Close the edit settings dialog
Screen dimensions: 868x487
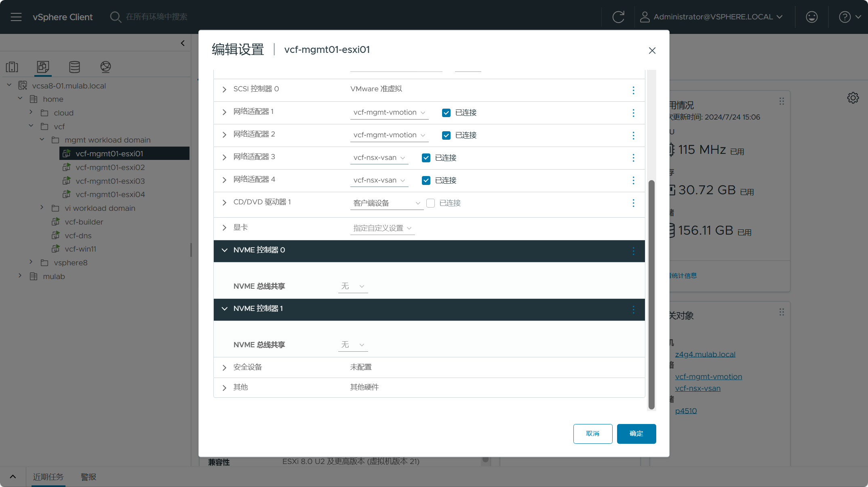652,50
